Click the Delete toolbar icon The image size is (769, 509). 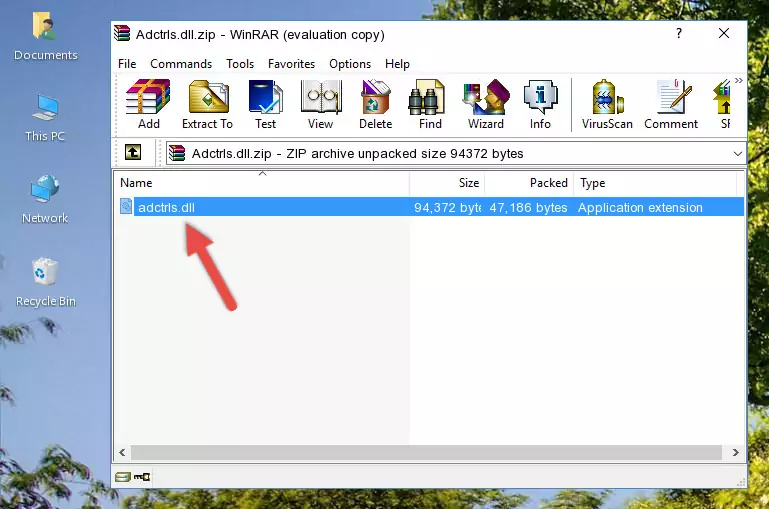(376, 104)
